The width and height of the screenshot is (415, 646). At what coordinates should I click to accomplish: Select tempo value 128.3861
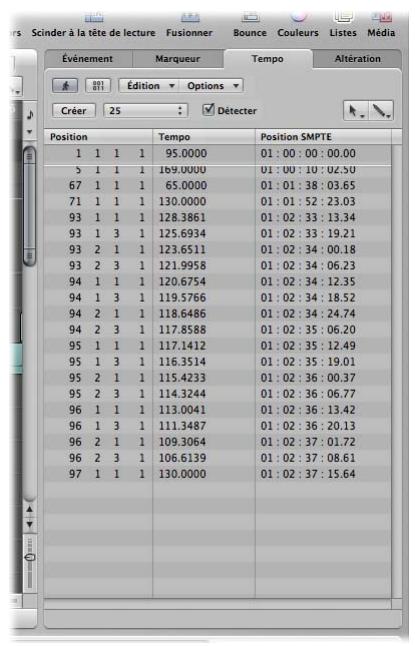[x=182, y=218]
